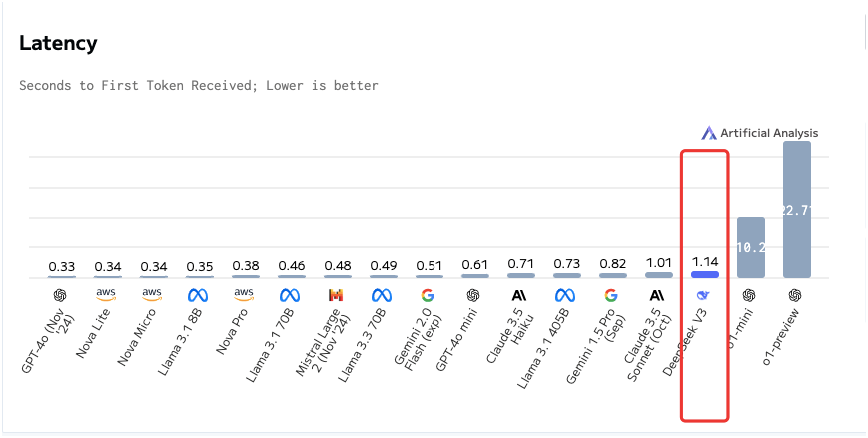Click the Mistral icon above Mistral Large 2
868x438 pixels.
point(336,295)
